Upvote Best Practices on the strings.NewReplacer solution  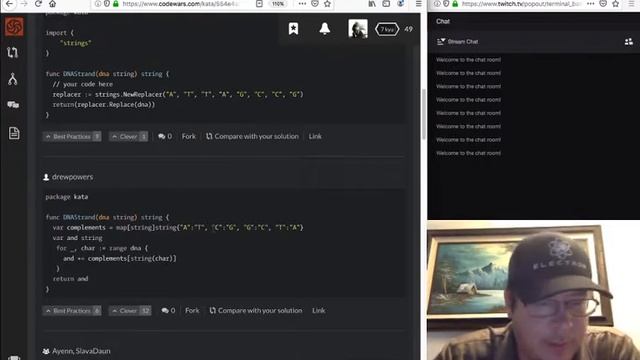[72, 136]
